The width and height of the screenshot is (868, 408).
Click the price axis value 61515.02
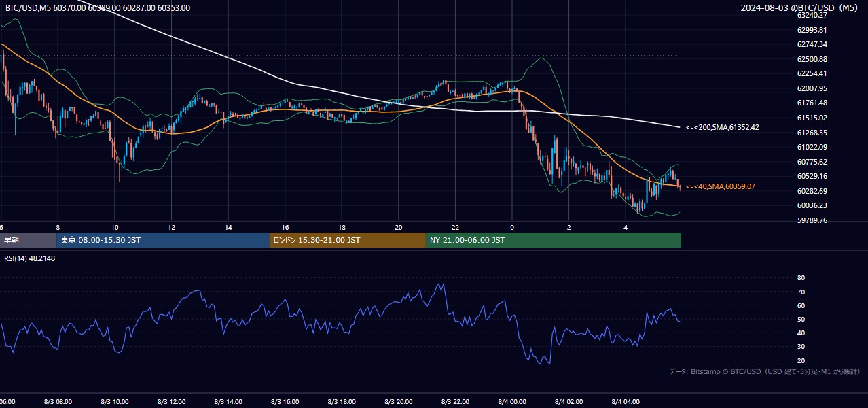tap(812, 118)
